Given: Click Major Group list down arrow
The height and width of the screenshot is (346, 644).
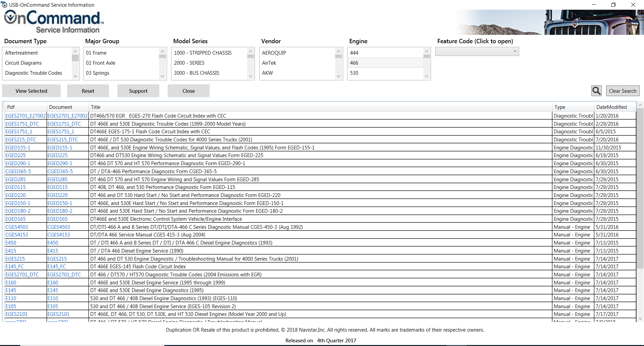Looking at the screenshot, I should point(162,76).
